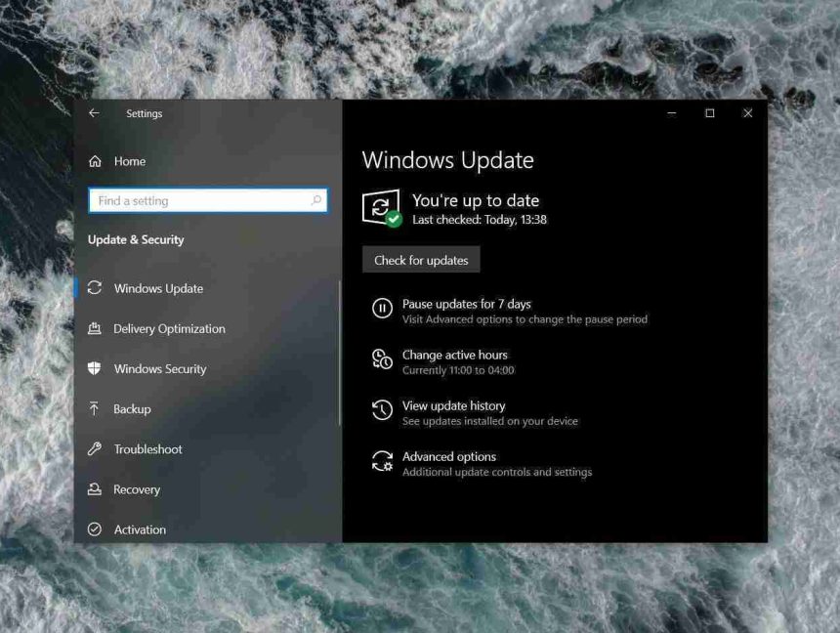The image size is (840, 633).
Task: Click the Windows Security shield icon
Action: 95,368
